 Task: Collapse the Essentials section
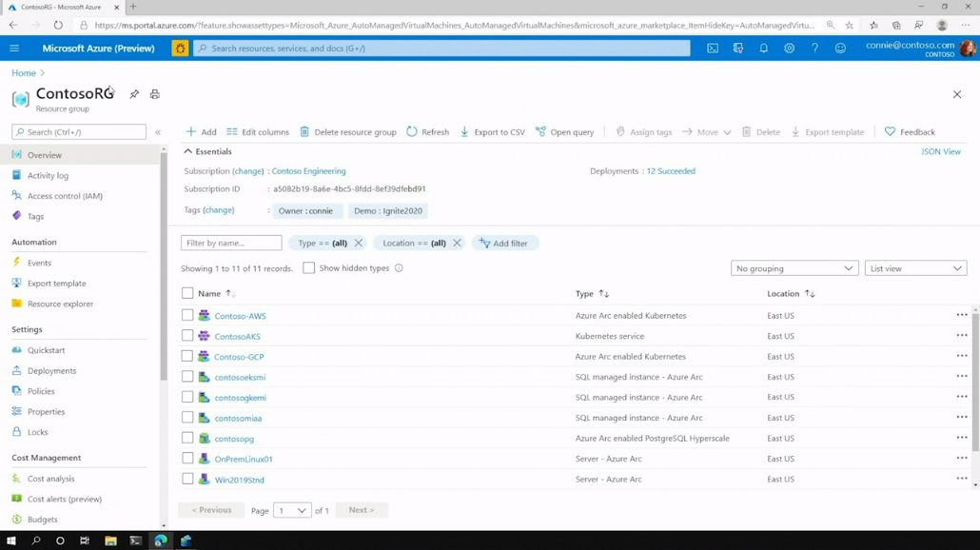(x=188, y=151)
